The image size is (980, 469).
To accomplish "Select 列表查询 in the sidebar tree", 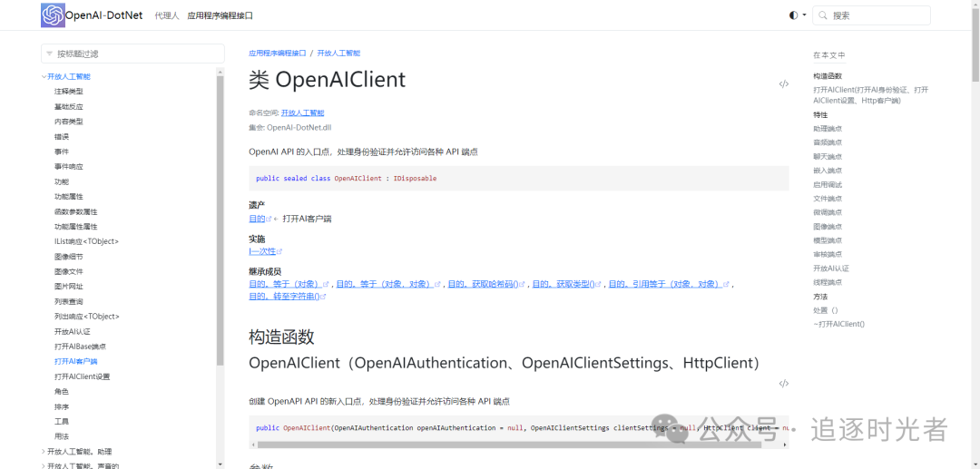I will 69,301.
